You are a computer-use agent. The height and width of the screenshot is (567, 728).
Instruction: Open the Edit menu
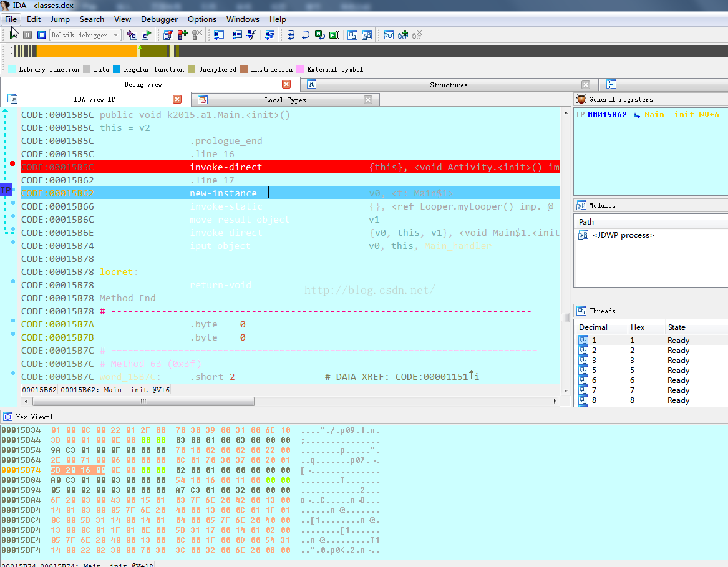click(x=34, y=19)
